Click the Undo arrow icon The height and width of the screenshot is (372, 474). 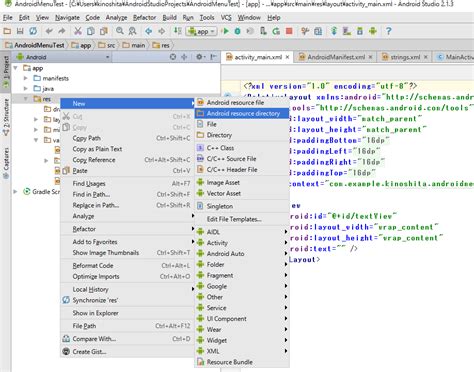(49, 31)
